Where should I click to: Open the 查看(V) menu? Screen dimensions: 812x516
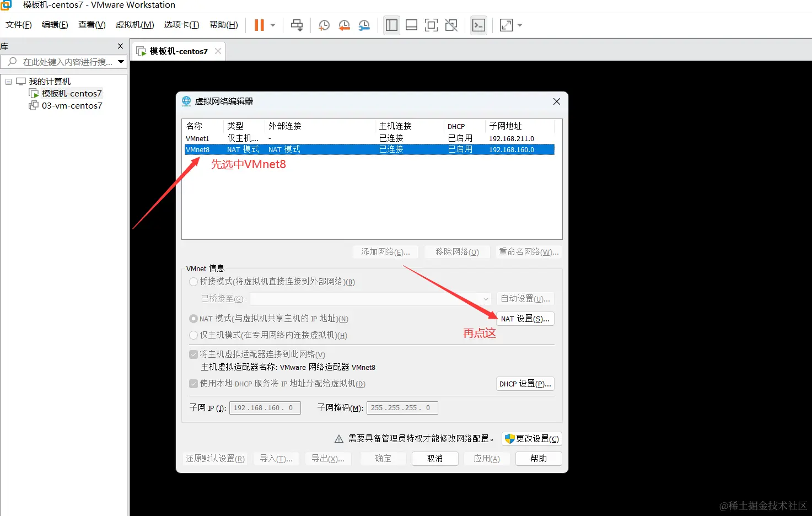pyautogui.click(x=92, y=25)
